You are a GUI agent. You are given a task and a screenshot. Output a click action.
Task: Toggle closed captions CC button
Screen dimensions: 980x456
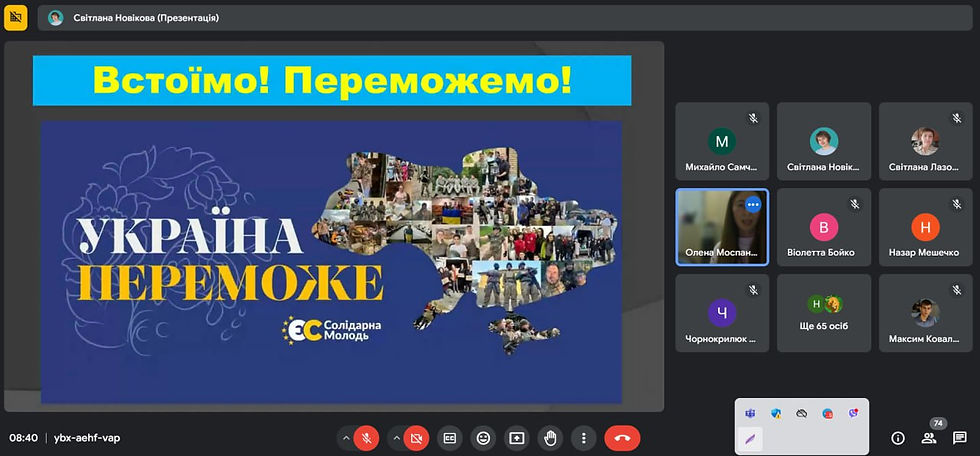tap(449, 439)
